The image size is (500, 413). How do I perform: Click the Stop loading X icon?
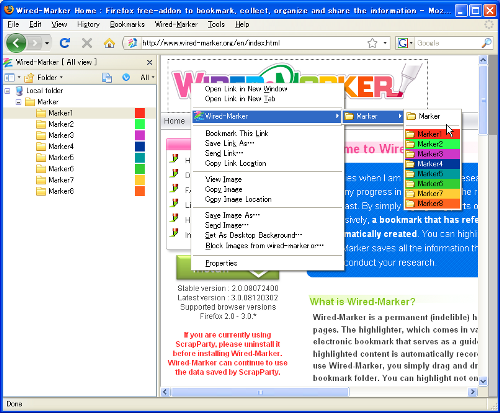pos(87,43)
